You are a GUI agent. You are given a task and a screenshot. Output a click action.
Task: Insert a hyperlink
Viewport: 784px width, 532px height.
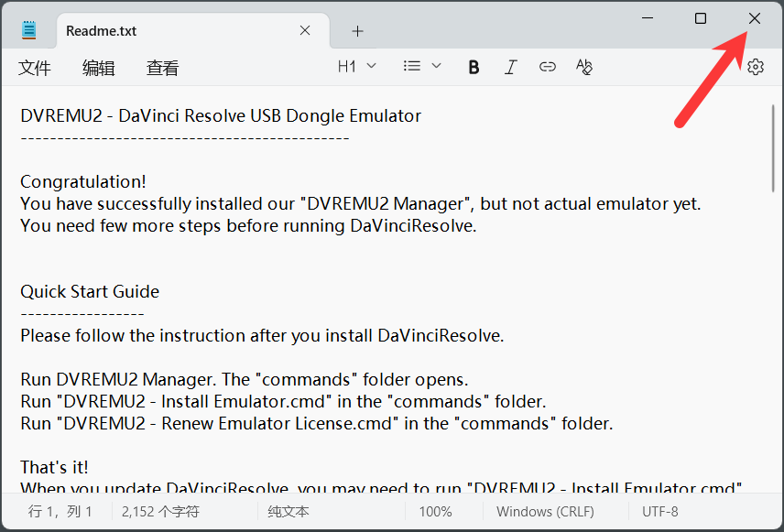(x=548, y=67)
